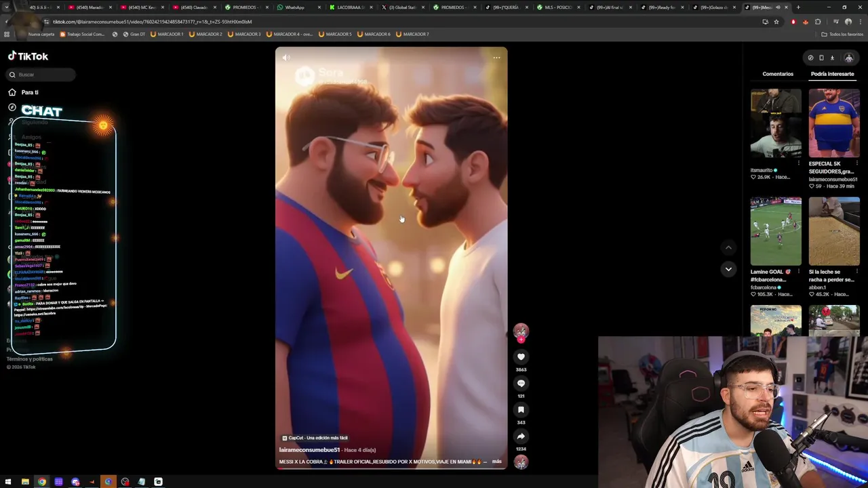Viewport: 868px width, 488px height.
Task: Open the profile avatar in top-right pill
Action: coord(848,58)
